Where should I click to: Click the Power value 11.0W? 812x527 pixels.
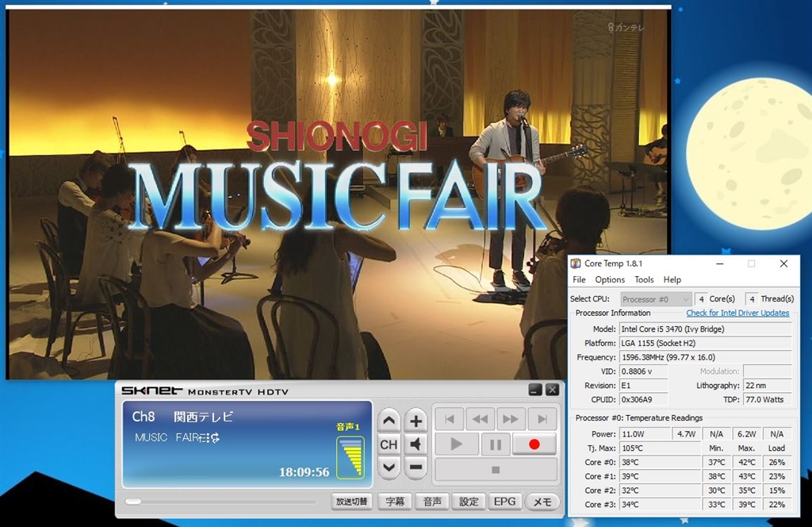(x=644, y=433)
